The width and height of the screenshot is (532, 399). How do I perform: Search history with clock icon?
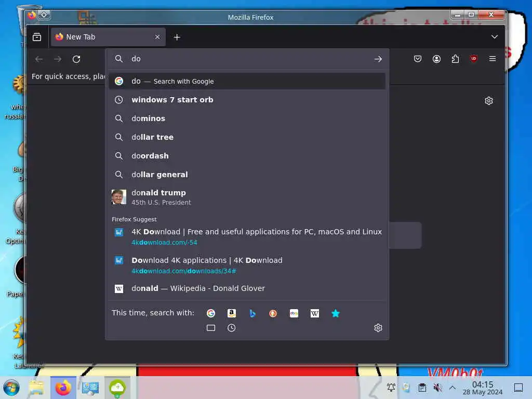[x=231, y=328]
